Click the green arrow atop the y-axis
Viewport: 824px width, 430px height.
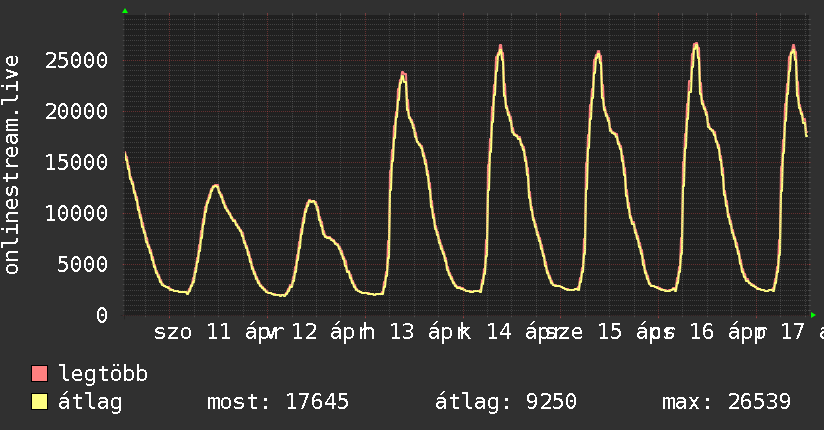click(124, 11)
